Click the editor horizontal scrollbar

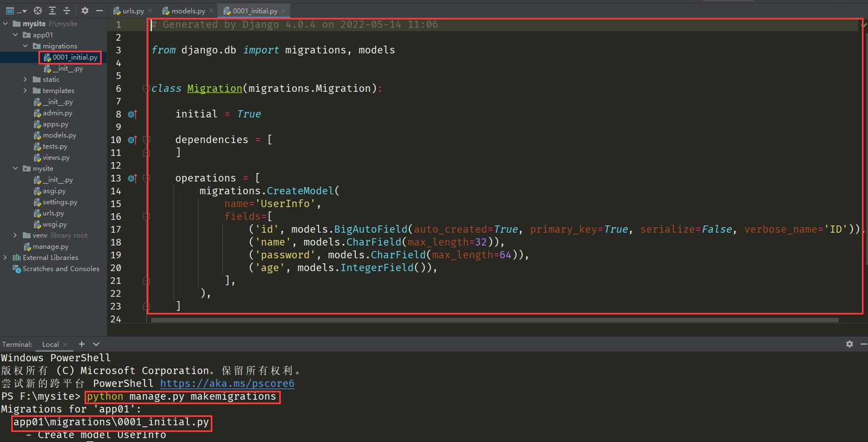[494, 320]
